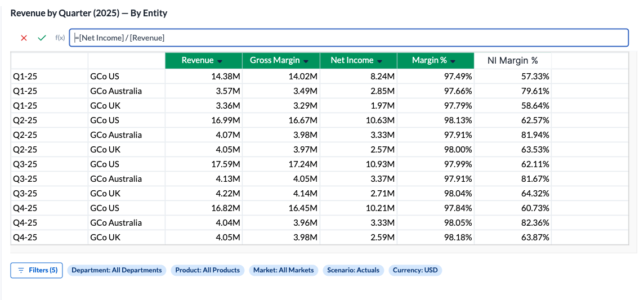The height and width of the screenshot is (300, 644).
Task: Click inside the formula input field
Action: click(x=349, y=38)
